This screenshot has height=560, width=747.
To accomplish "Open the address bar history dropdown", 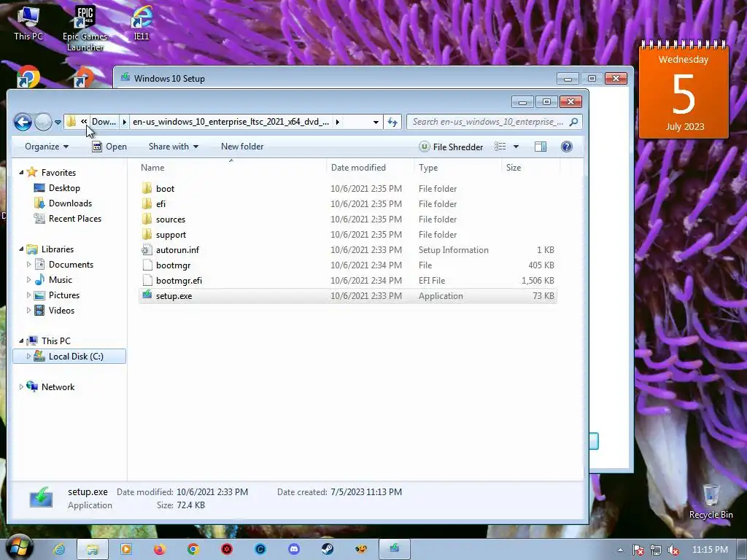I will 376,122.
